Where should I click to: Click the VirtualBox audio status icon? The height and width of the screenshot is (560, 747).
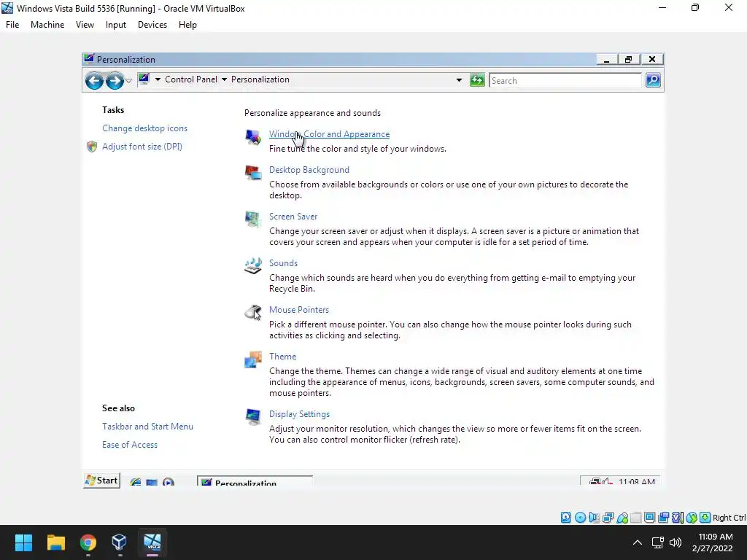coord(594,517)
